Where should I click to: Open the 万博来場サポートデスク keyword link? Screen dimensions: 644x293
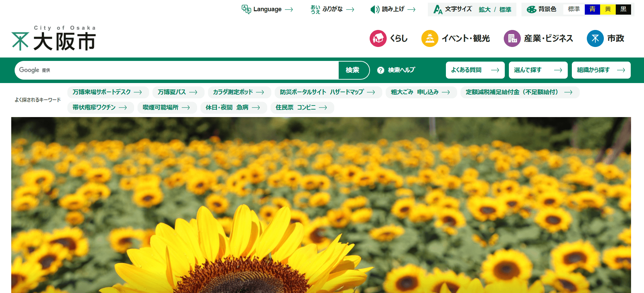pos(107,92)
